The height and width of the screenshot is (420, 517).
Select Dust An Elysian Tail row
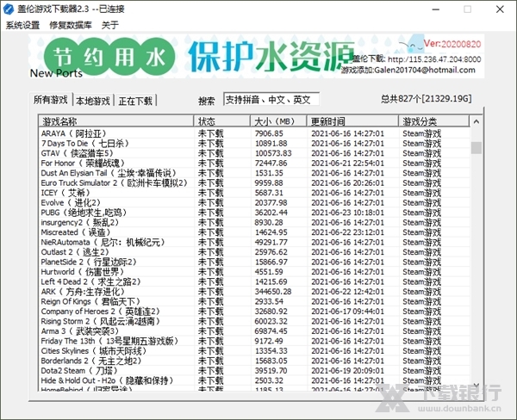(254, 173)
